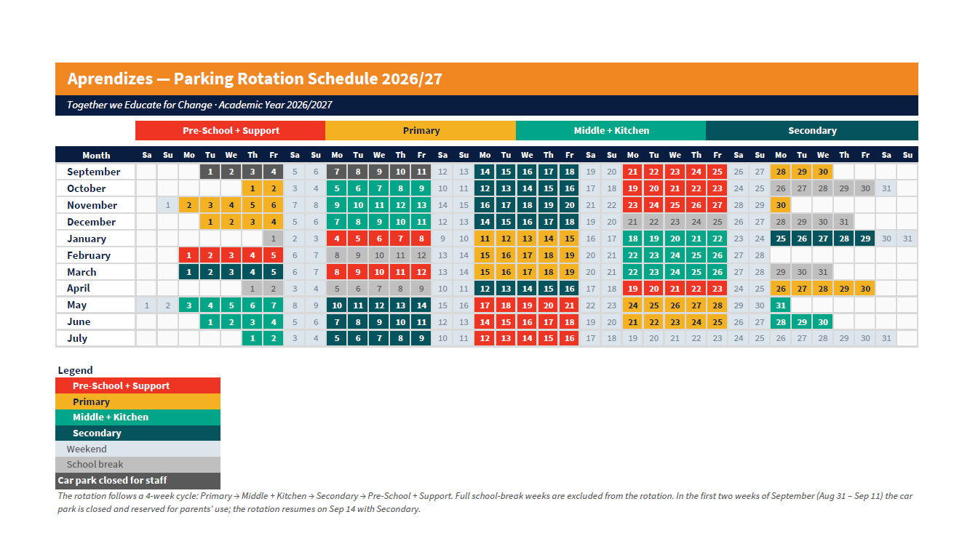Select the October 1 cell
This screenshot has height=560, width=962.
pyautogui.click(x=253, y=188)
